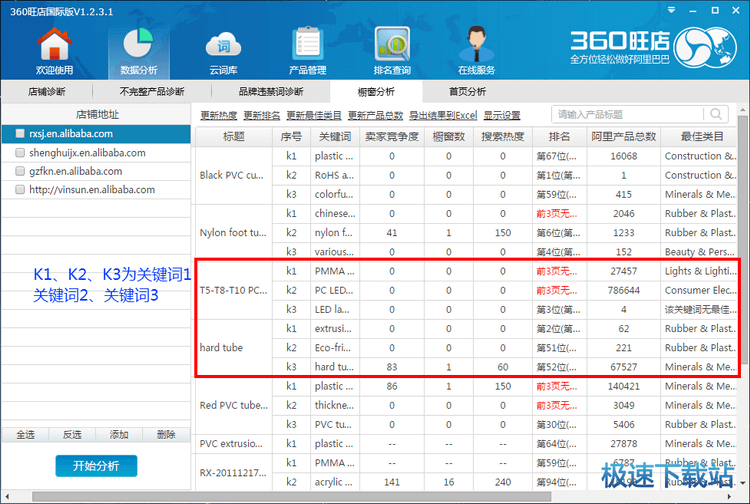Image resolution: width=750 pixels, height=504 pixels.
Task: Tick the vinsun.en.alibaba.com checkbox
Action: [20, 189]
